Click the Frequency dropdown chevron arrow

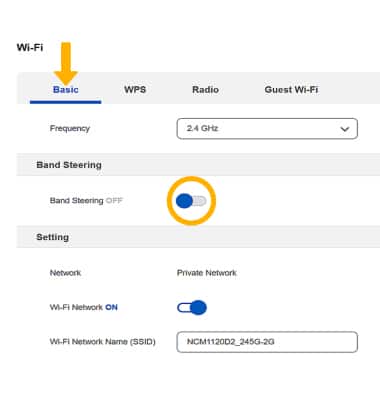coord(345,129)
